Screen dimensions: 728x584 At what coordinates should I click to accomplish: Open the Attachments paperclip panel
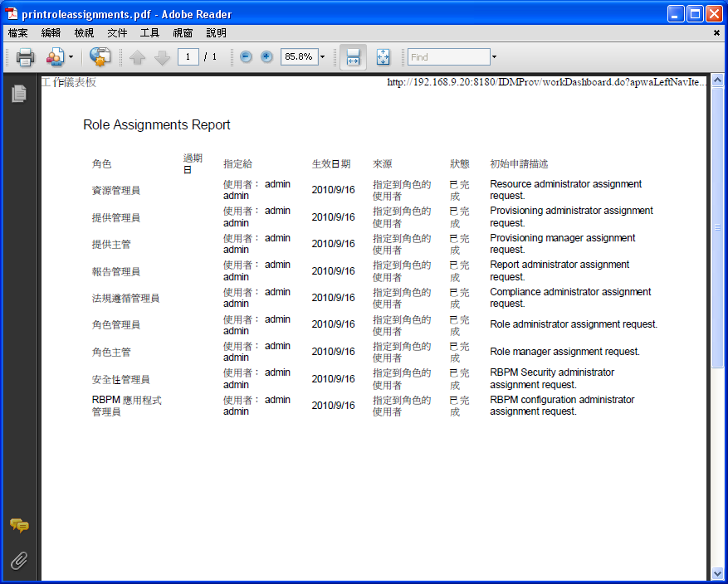click(x=19, y=561)
